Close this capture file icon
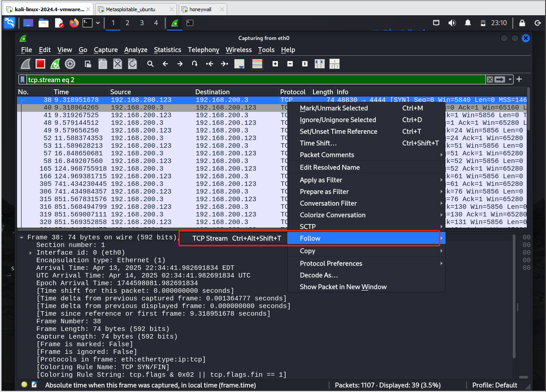The image size is (546, 392). click(x=118, y=64)
